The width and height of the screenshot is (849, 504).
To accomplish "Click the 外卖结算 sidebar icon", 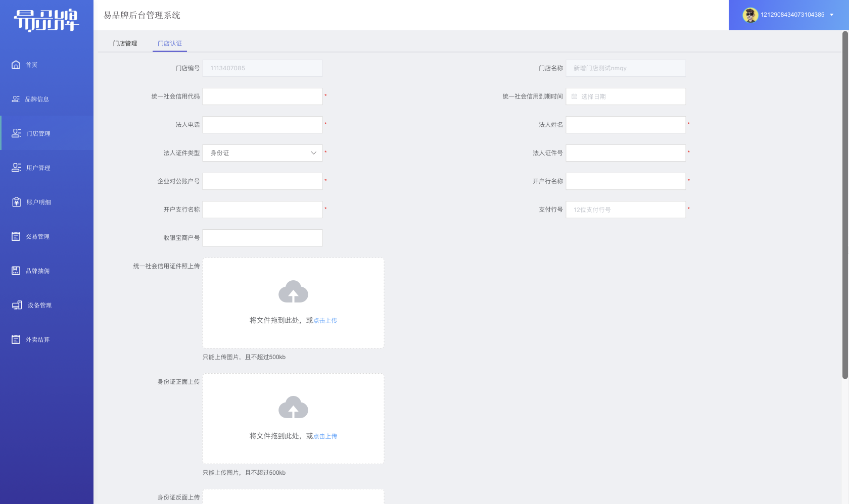I will click(16, 339).
